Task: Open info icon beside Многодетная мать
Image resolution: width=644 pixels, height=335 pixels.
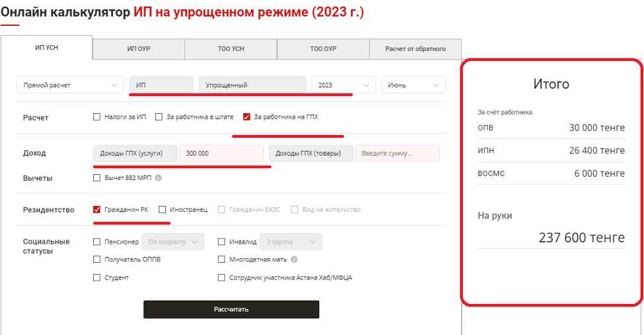Action: point(294,260)
